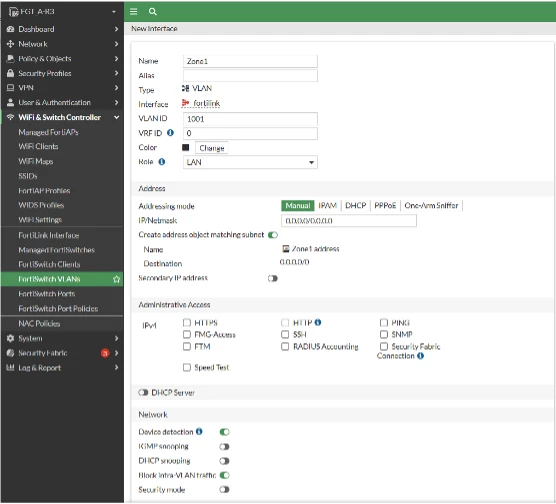Image resolution: width=556 pixels, height=504 pixels.
Task: Click the search magnifier icon
Action: pos(152,12)
